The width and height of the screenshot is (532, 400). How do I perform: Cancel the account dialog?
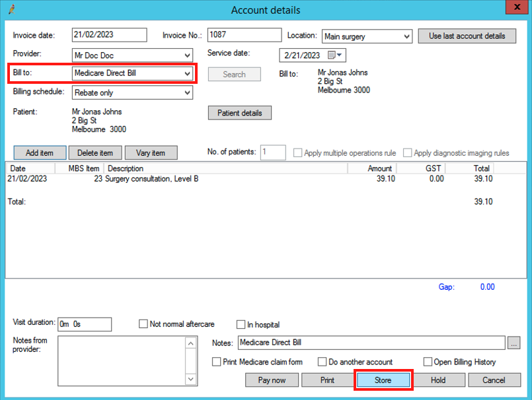(494, 380)
